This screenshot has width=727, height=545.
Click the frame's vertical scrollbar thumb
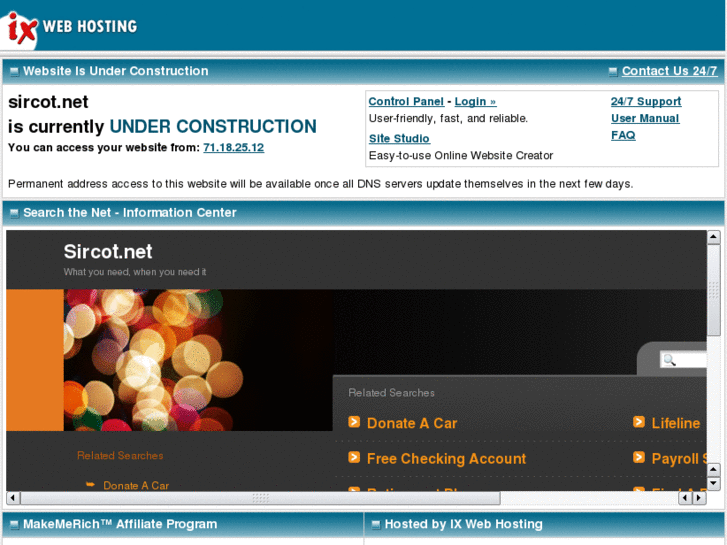point(714,290)
